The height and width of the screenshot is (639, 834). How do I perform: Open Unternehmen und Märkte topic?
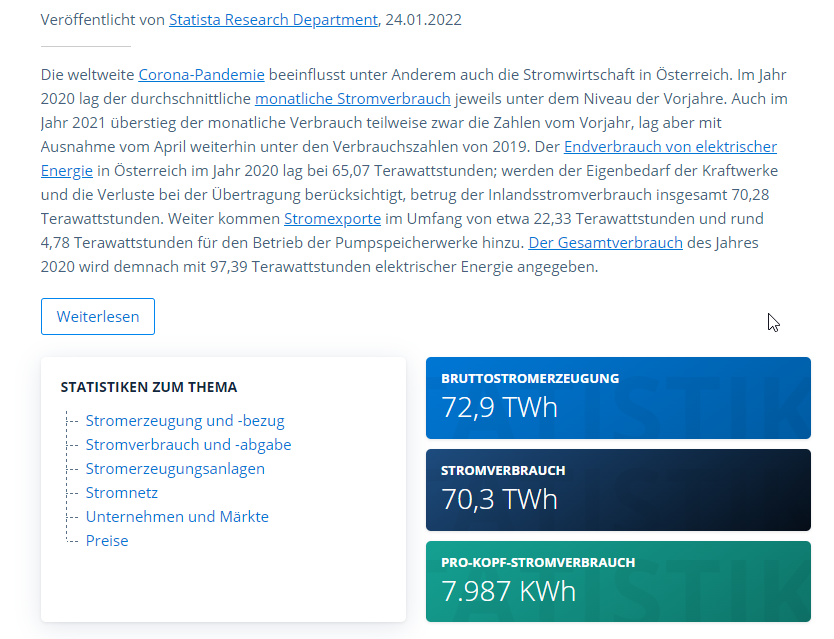177,517
